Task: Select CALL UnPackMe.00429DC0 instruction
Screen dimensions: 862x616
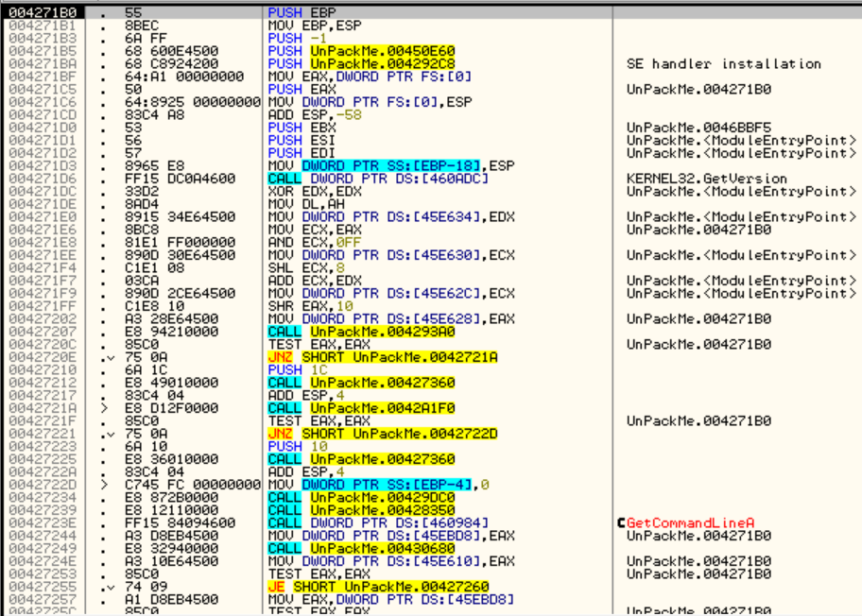Action: pyautogui.click(x=361, y=497)
